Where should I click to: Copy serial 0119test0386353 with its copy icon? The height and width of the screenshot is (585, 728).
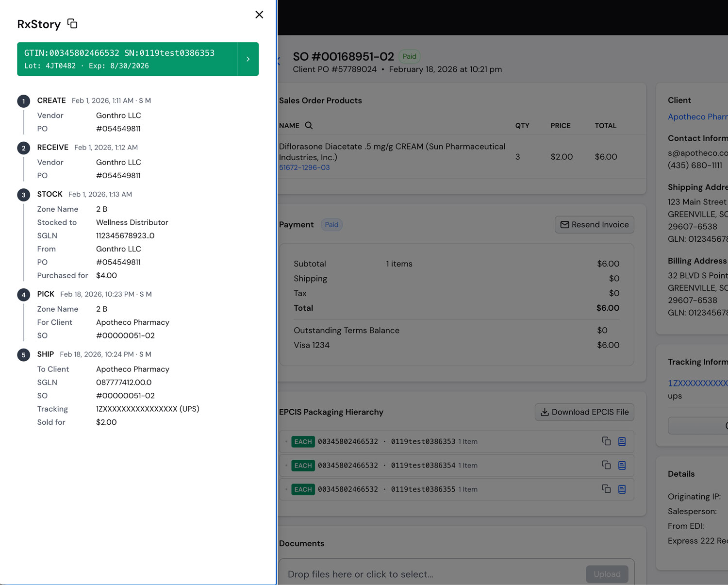point(606,441)
